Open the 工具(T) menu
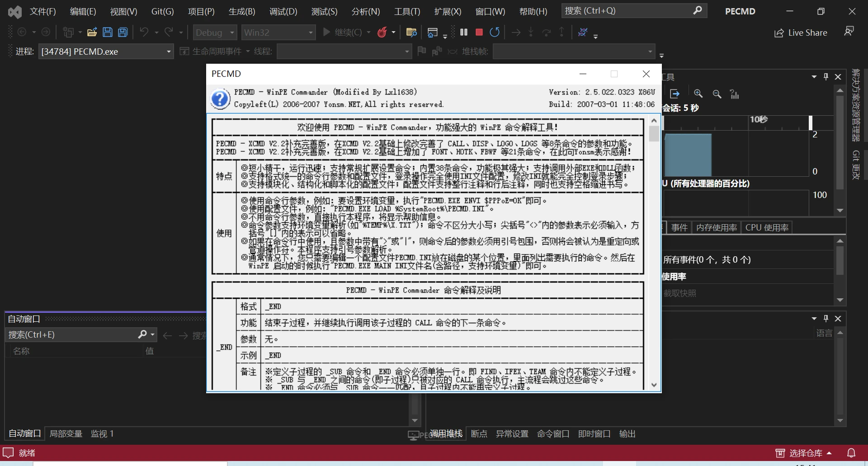Screen dimensions: 868x466 click(x=407, y=11)
